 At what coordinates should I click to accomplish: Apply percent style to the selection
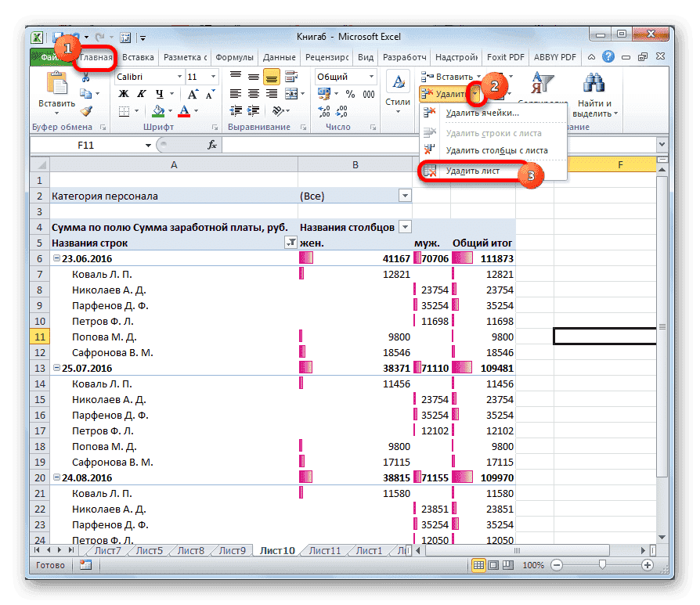[350, 94]
